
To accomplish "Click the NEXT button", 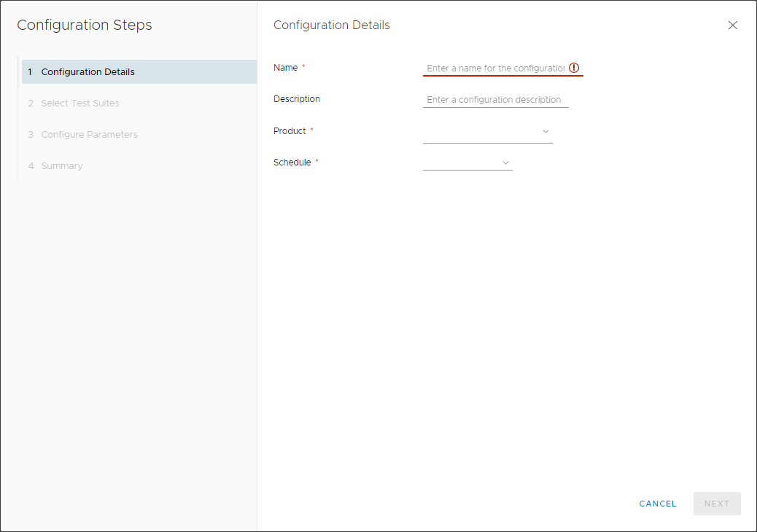I will [x=716, y=504].
